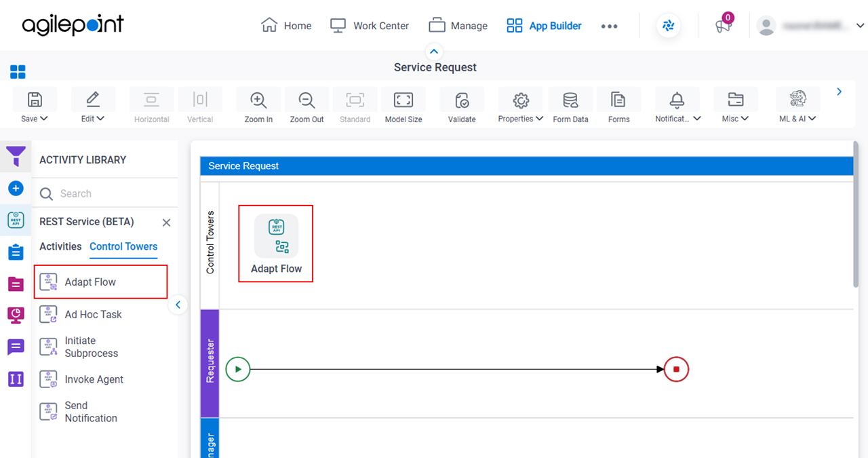Open the Edit toolbar dropdown
868x458 pixels.
click(93, 107)
